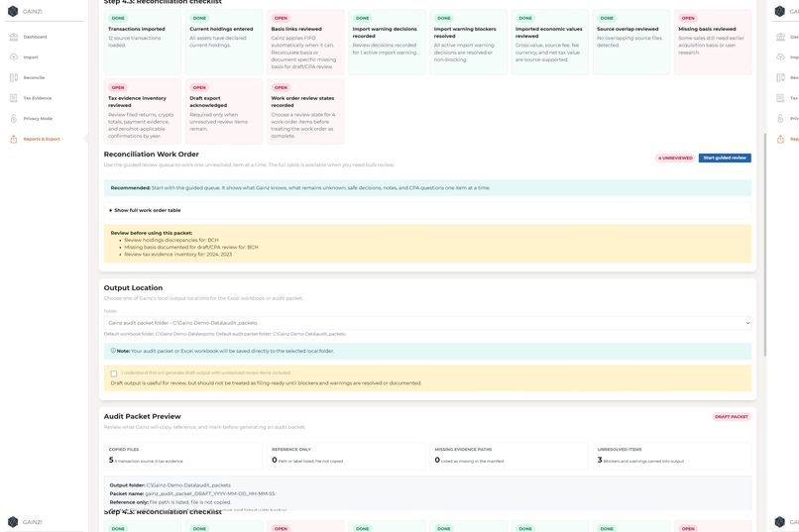Select Tax evidence inventory reviewed title

point(137,102)
